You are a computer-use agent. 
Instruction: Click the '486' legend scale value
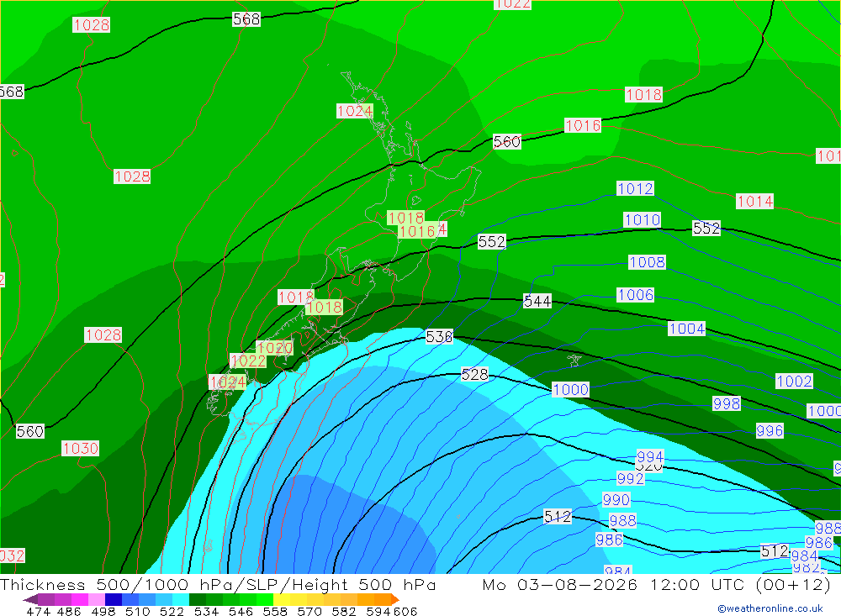pyautogui.click(x=69, y=611)
